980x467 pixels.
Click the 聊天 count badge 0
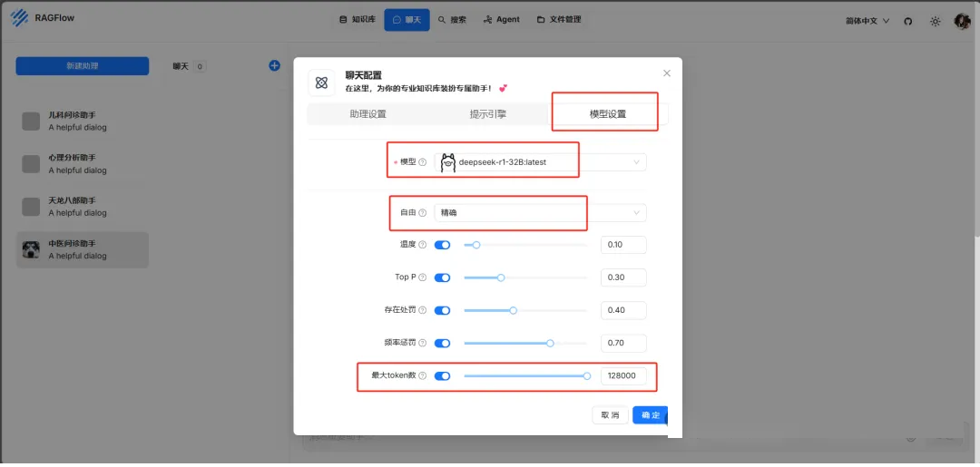tap(200, 66)
